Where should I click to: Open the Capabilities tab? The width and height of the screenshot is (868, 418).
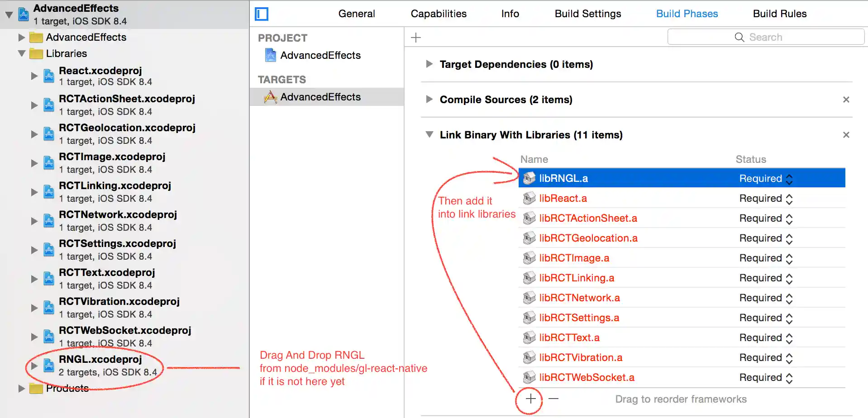point(438,14)
